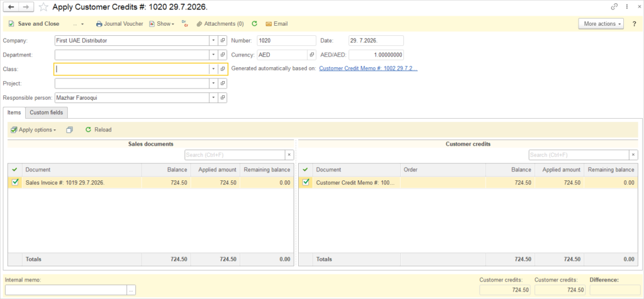
Task: Print the Journal Voucher
Action: [119, 24]
